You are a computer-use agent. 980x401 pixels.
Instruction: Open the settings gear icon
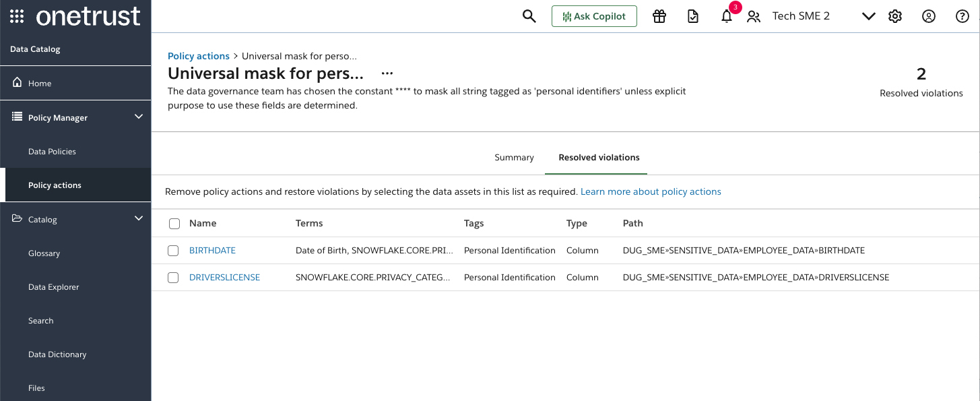(x=895, y=16)
